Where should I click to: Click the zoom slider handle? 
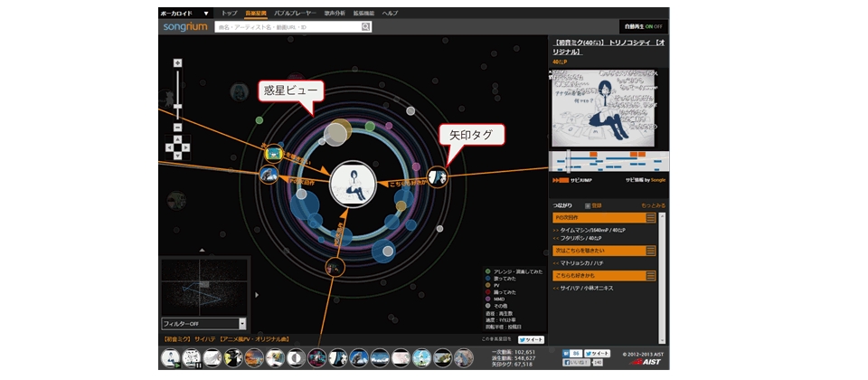point(178,107)
